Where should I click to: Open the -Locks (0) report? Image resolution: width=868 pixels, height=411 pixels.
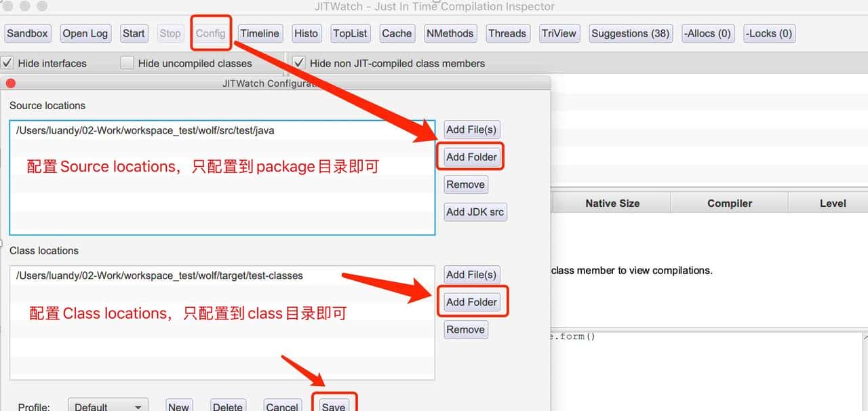pyautogui.click(x=769, y=33)
